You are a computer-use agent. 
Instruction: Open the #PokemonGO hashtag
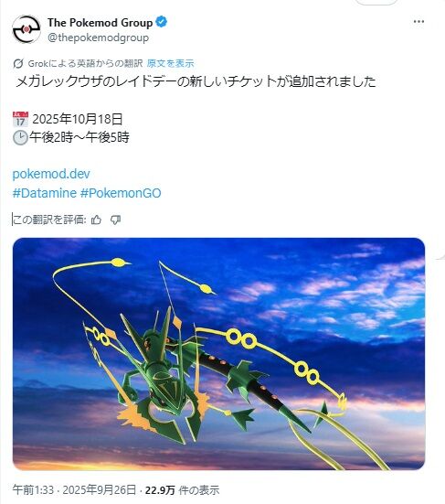coord(121,193)
